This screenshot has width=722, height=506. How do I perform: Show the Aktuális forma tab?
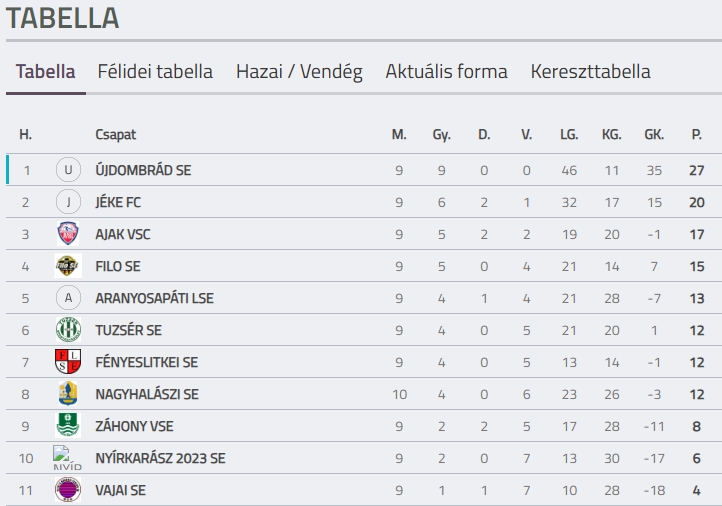click(446, 72)
